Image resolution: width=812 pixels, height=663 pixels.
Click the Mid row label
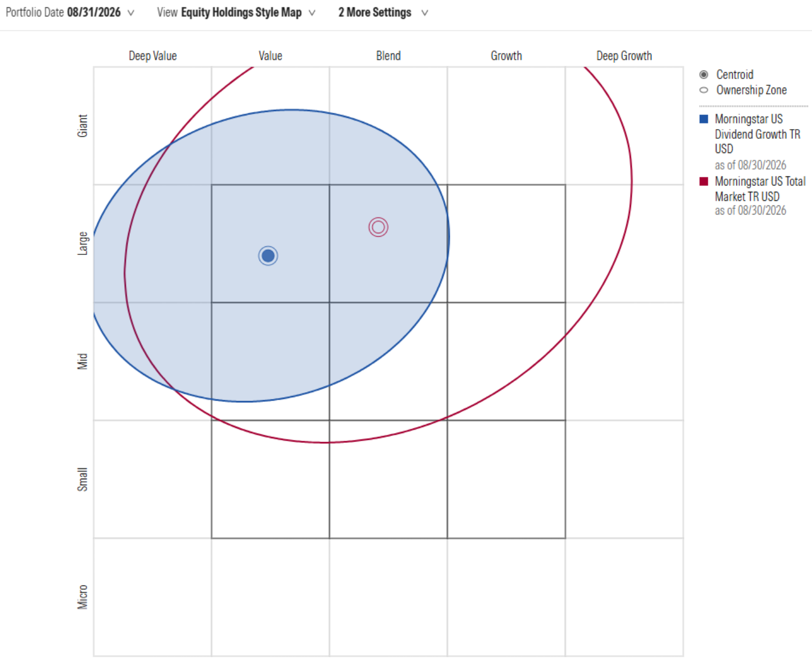[83, 361]
